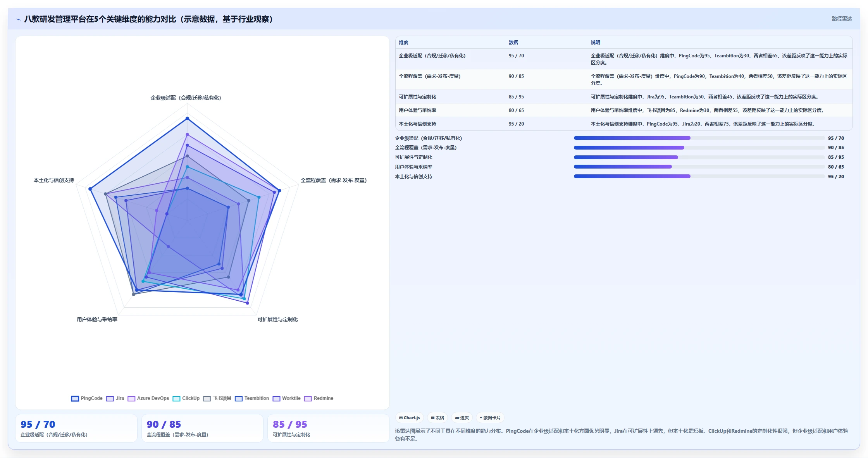The image size is (868, 458).
Task: Hide the 飞书项目 dataset in the legend
Action: tap(217, 398)
